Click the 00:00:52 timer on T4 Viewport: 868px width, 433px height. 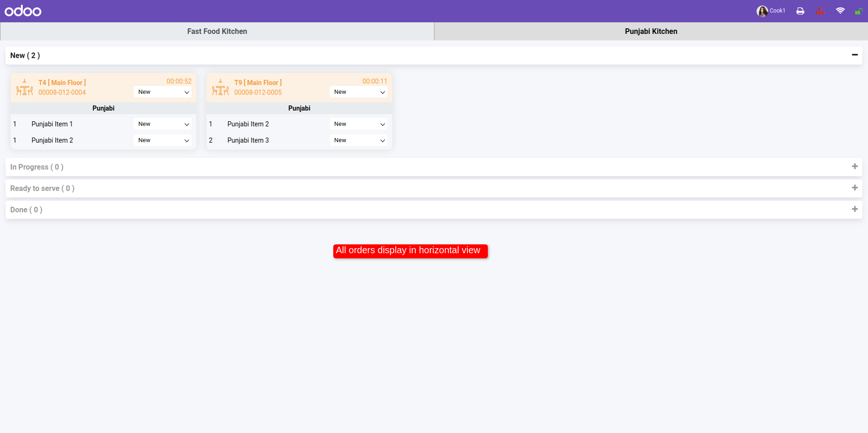[179, 81]
